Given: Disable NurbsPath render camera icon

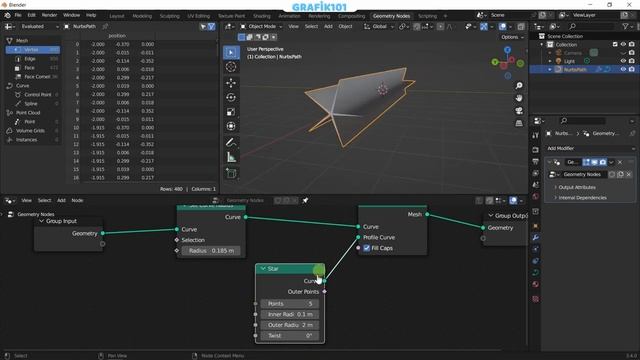Looking at the screenshot, I should click(631, 69).
